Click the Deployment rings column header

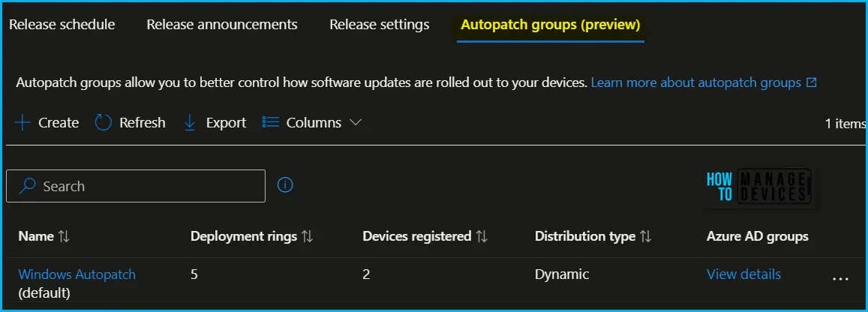tap(244, 237)
